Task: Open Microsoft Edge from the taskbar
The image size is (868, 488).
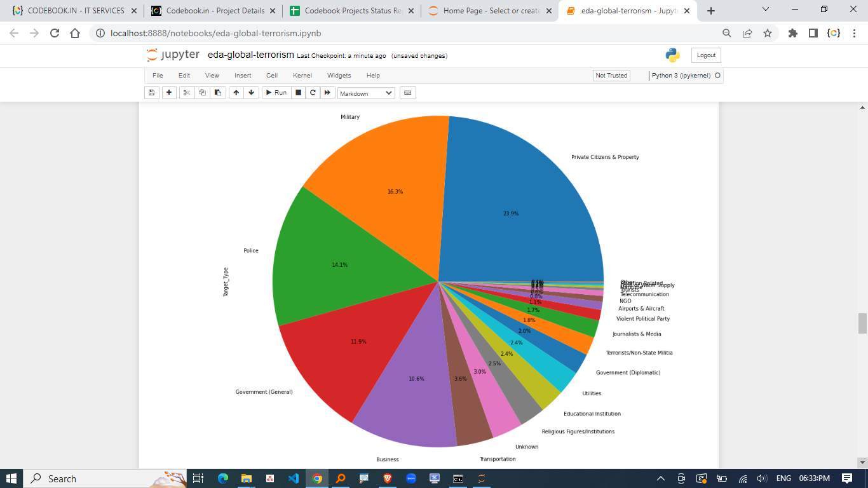Action: [222, 478]
